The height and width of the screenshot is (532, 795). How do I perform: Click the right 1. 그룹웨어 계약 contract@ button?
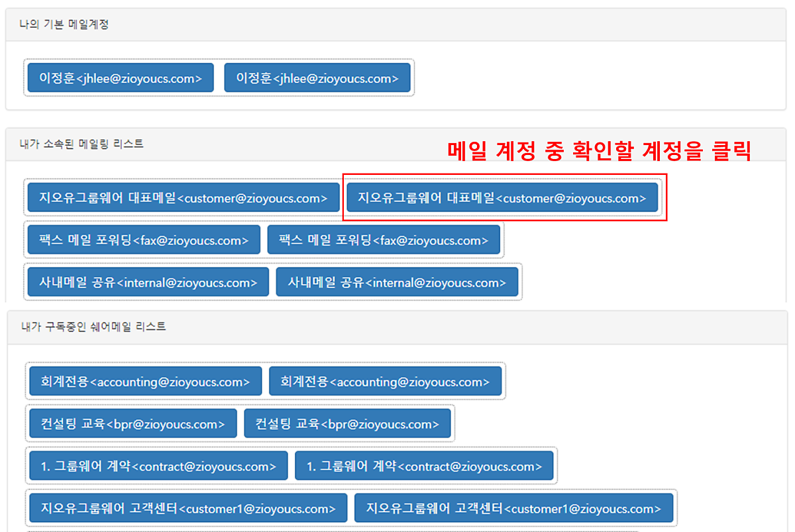tap(424, 466)
